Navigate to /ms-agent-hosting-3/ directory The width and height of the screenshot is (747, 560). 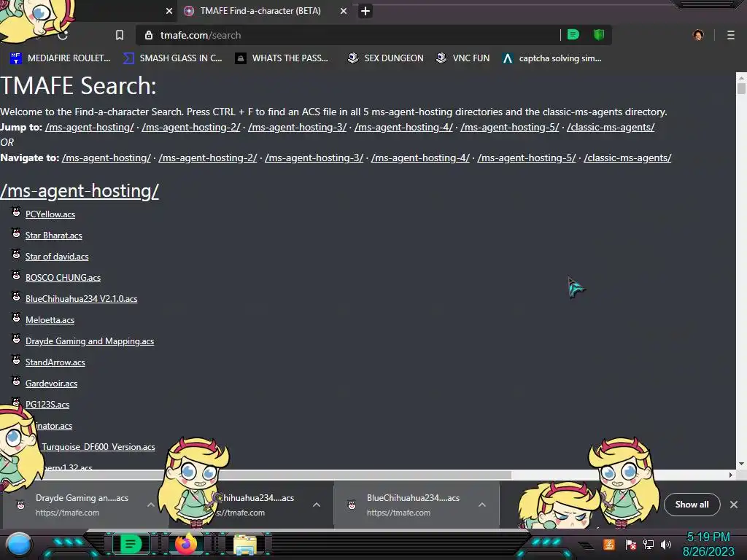(314, 157)
